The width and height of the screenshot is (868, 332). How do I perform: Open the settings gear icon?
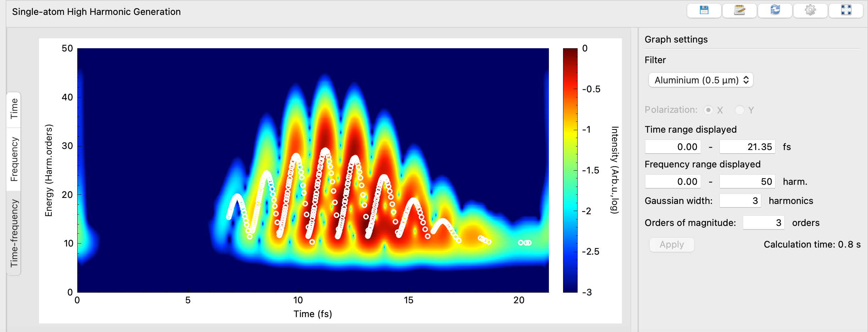pyautogui.click(x=810, y=11)
